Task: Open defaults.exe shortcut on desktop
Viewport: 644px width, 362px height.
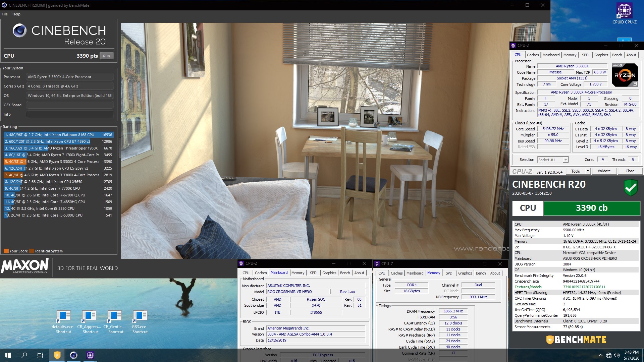Action: 63,322
